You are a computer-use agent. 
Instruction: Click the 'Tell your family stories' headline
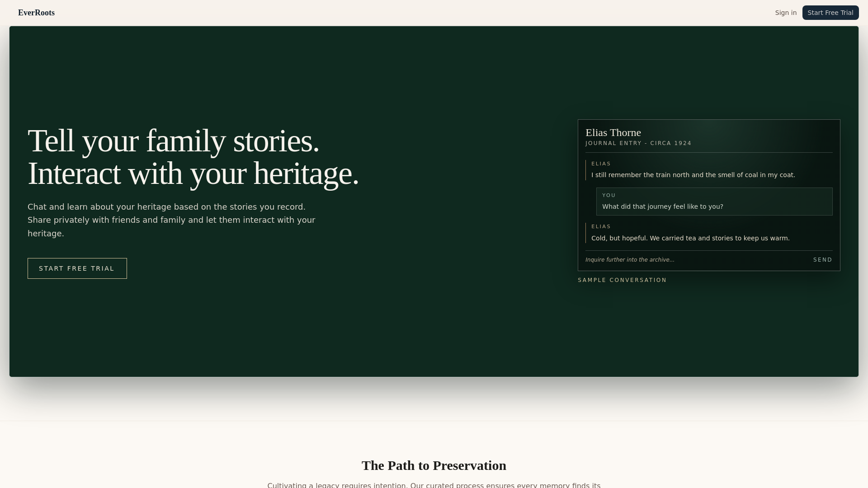point(174,141)
